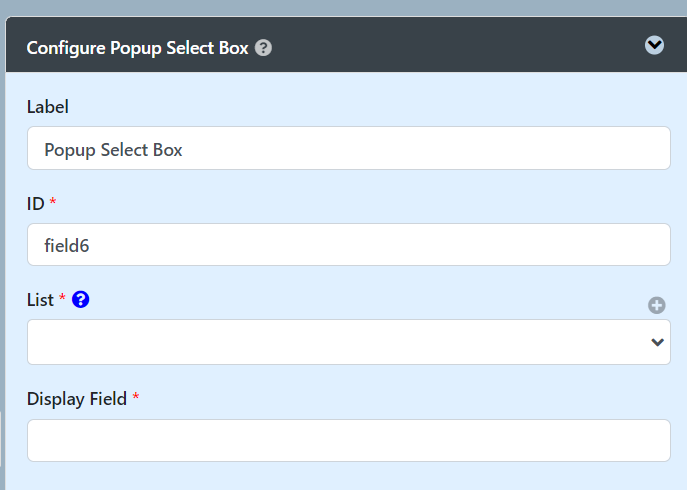Click the "List" field caption

coord(40,300)
